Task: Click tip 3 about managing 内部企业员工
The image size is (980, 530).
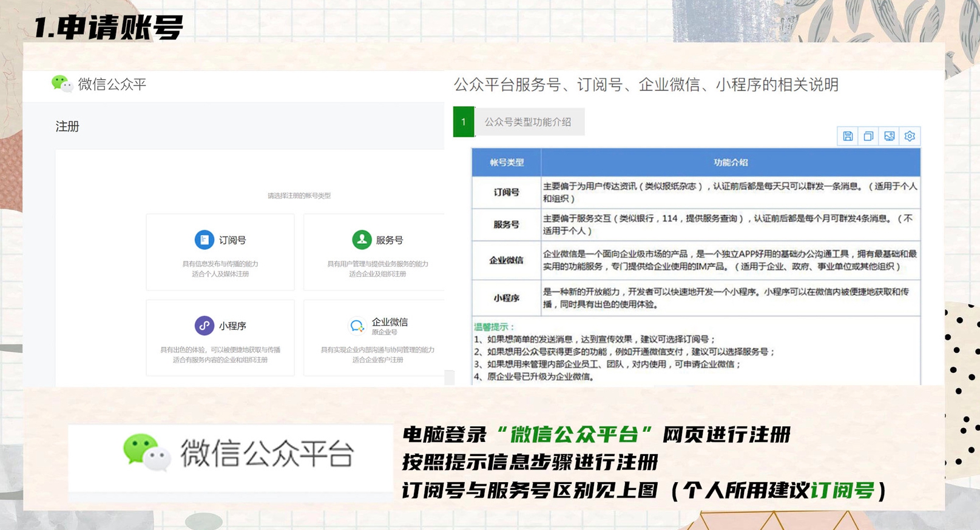Action: (x=607, y=364)
